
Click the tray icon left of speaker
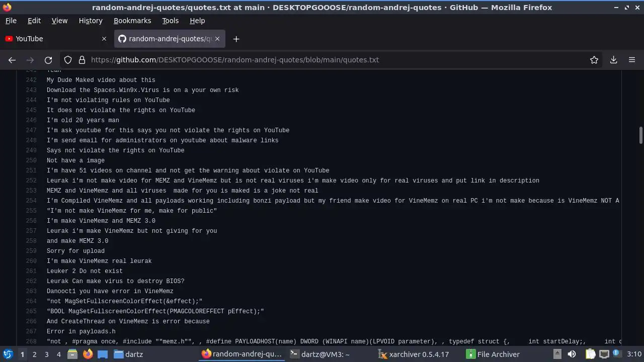pyautogui.click(x=557, y=354)
